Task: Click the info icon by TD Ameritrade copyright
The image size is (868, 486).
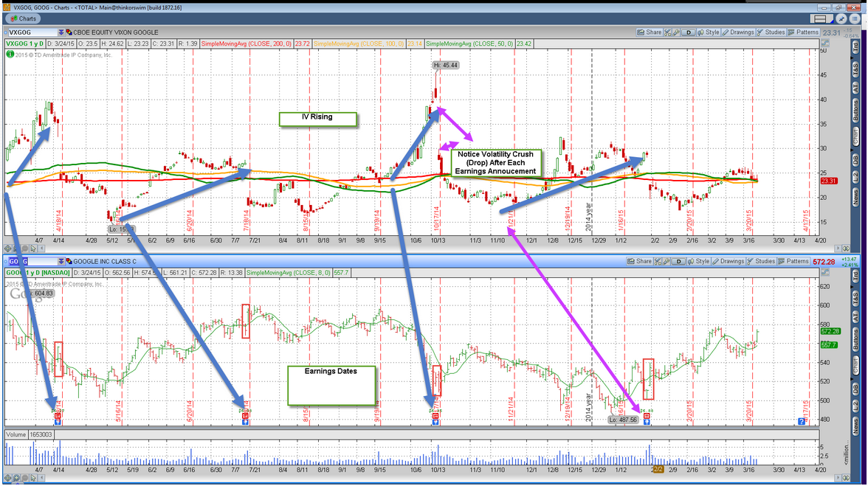Action: (10, 54)
